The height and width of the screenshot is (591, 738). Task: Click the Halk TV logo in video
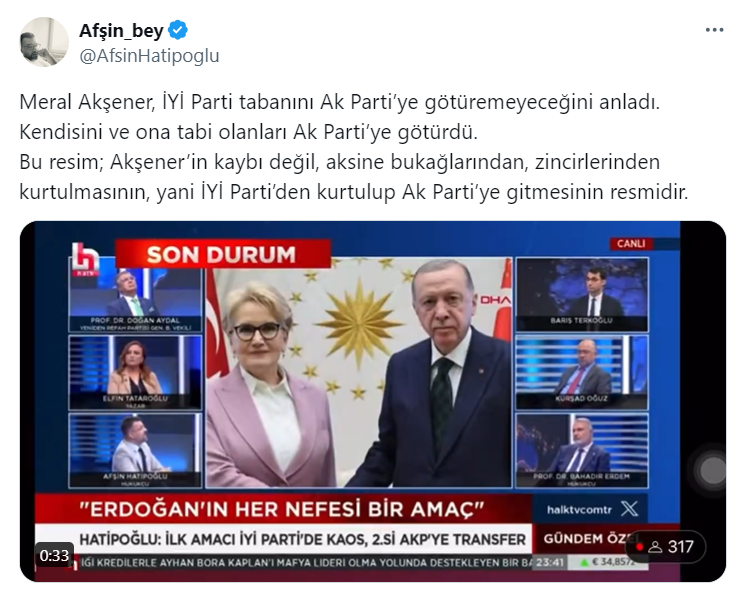[x=85, y=258]
